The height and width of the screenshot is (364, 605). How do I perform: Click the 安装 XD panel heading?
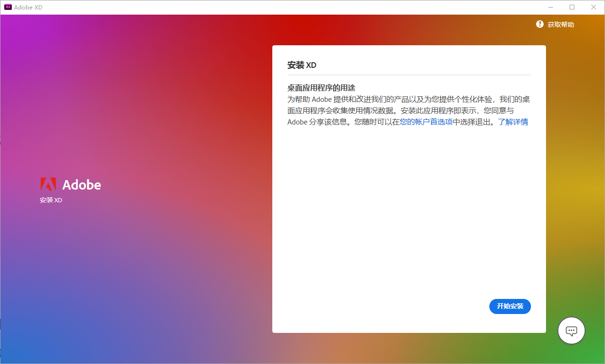(302, 65)
